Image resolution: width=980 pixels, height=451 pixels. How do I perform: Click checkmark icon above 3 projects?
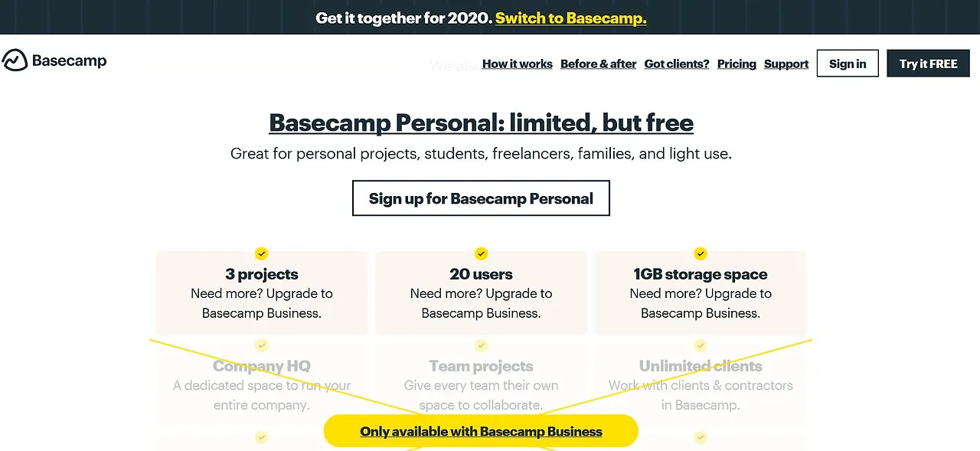261,253
